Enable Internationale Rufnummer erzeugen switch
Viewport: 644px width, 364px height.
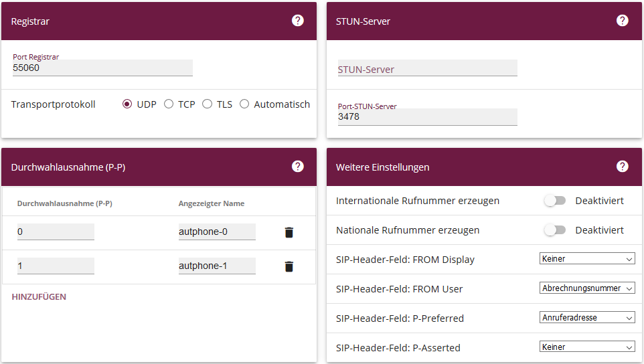click(555, 201)
